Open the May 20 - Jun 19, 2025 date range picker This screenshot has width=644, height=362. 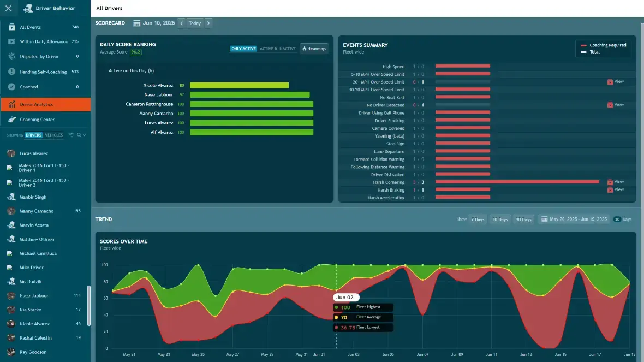click(x=575, y=219)
